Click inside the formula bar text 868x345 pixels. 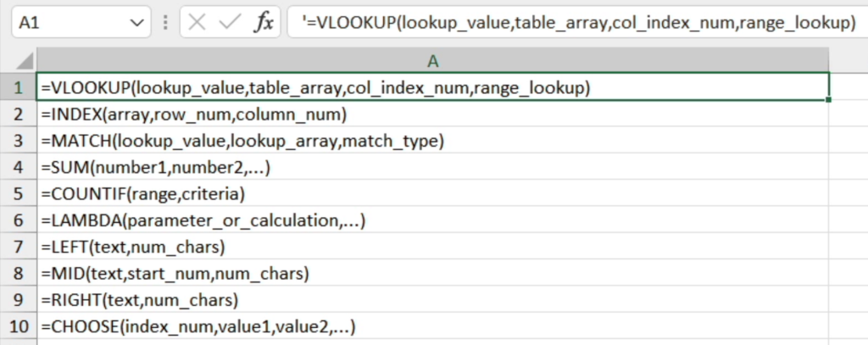coord(576,24)
